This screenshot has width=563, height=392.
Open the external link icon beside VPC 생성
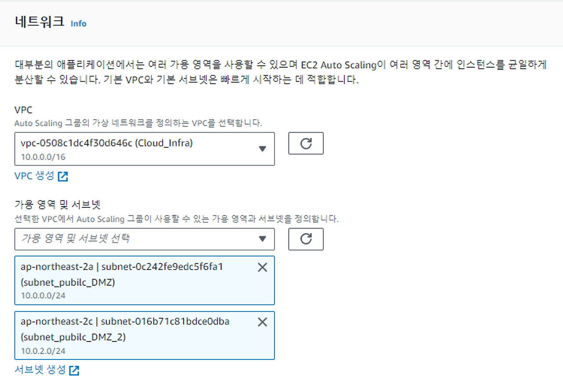[x=63, y=177]
